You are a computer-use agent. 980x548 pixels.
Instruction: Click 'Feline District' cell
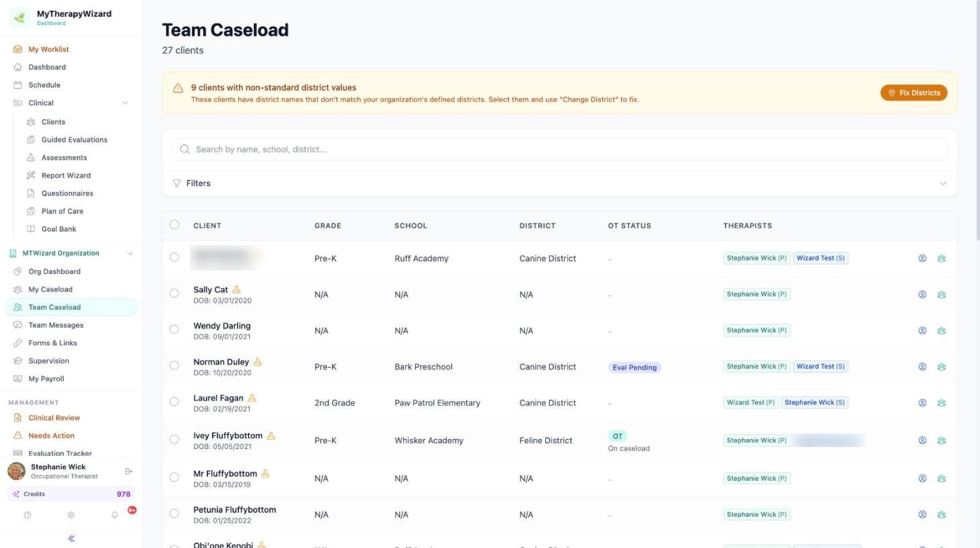tap(545, 440)
